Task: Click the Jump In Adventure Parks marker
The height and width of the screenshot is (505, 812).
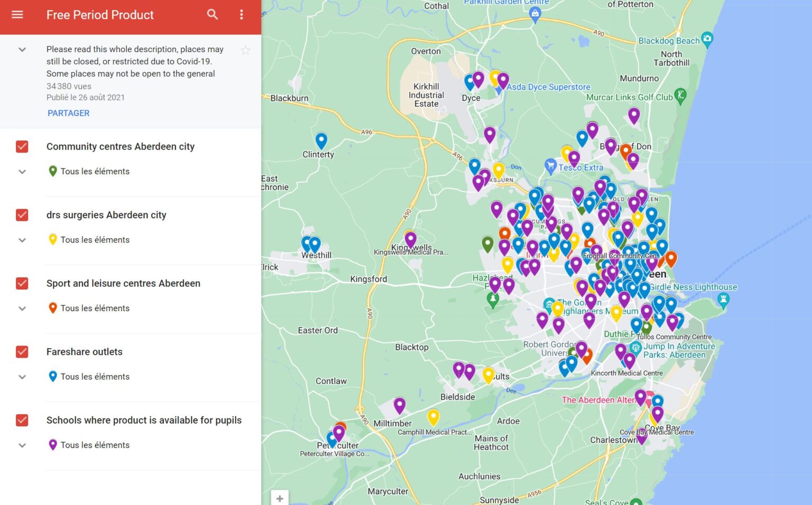Action: point(635,348)
